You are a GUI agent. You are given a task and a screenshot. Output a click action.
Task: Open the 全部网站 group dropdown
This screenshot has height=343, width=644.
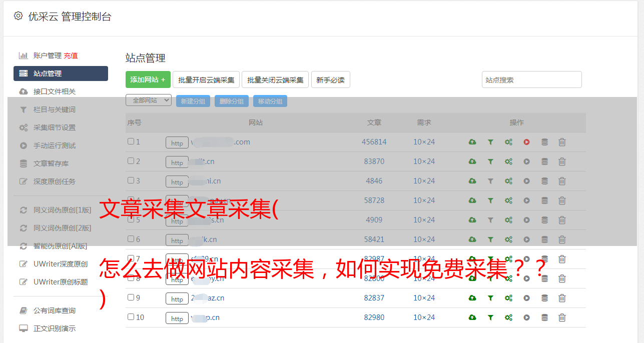coord(149,100)
